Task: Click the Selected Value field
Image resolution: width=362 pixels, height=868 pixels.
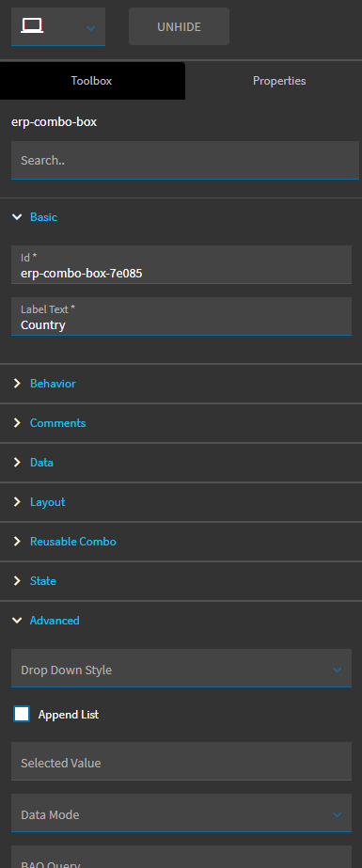Action: click(181, 761)
